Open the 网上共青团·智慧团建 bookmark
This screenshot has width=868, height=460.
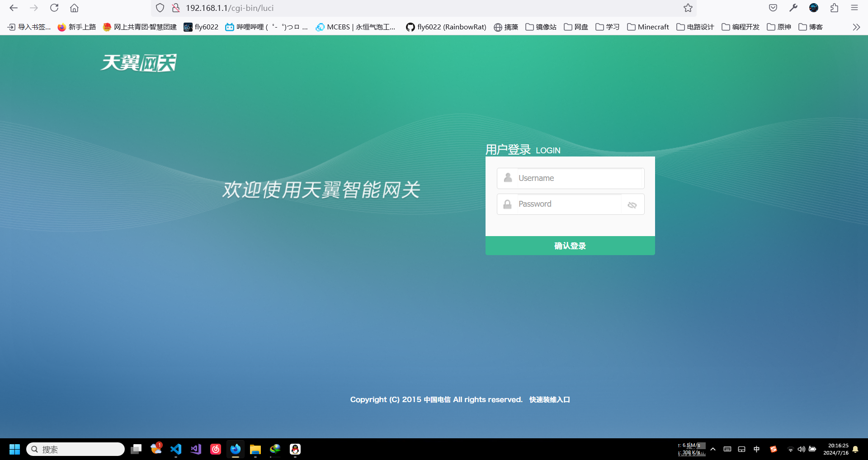(x=140, y=27)
